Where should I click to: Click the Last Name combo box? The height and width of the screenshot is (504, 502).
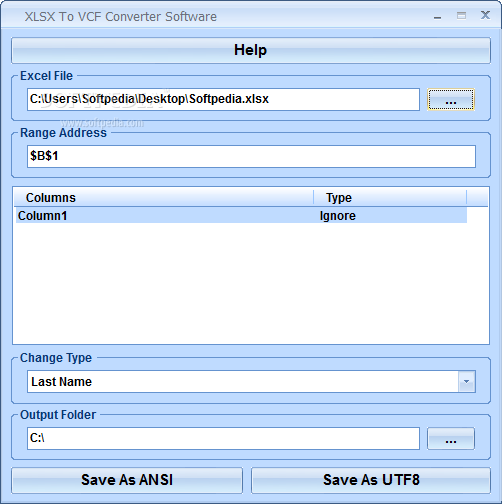(x=251, y=382)
